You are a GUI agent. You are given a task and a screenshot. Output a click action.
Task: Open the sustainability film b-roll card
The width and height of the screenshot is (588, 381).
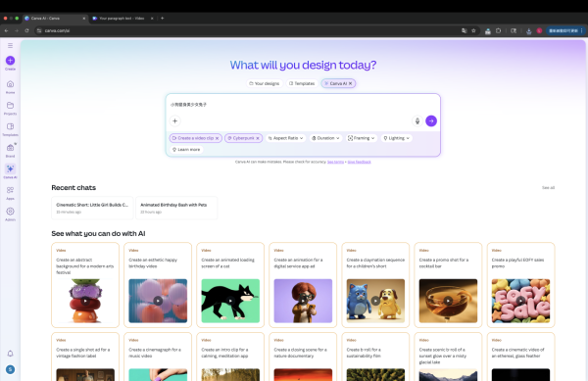coord(375,357)
